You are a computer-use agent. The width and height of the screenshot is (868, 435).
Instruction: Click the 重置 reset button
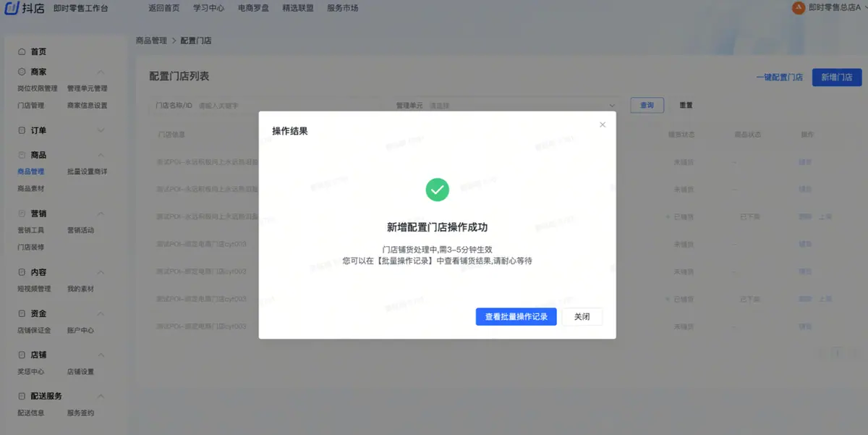(686, 105)
